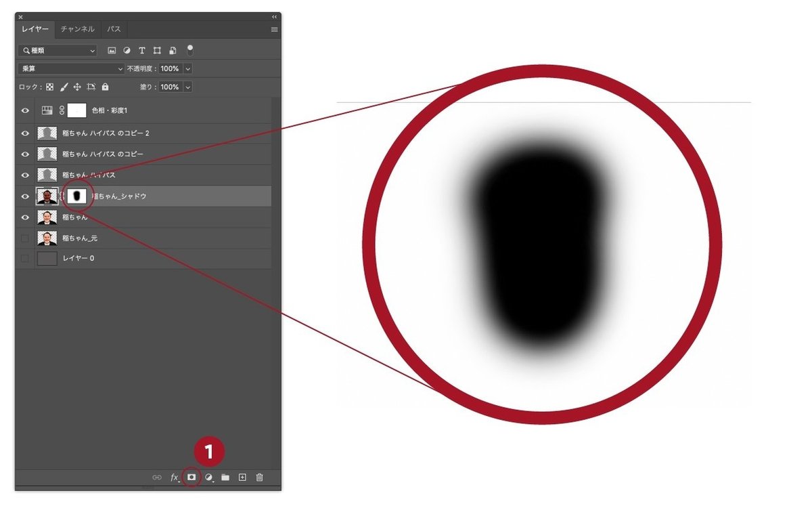The width and height of the screenshot is (812, 508).
Task: Click the 塗り fill label
Action: (x=148, y=87)
